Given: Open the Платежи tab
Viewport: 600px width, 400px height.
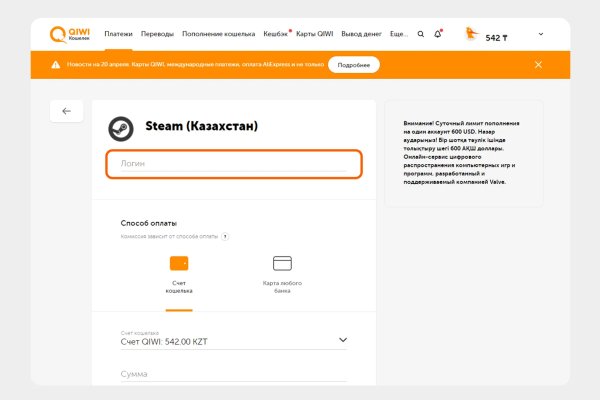Looking at the screenshot, I should (118, 34).
